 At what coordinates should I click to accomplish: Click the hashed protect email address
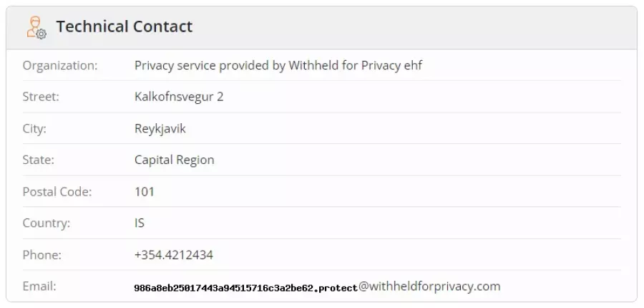tap(246, 287)
